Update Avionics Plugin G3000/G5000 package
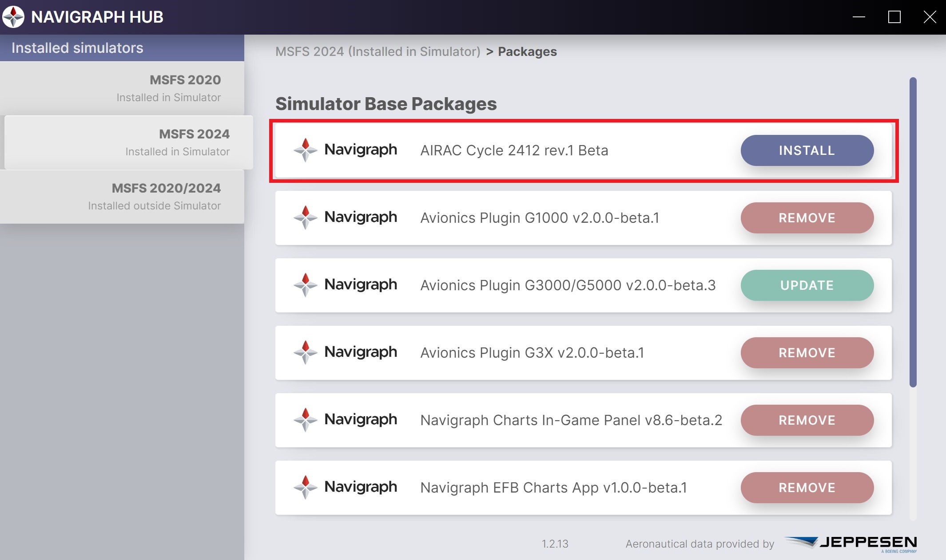The image size is (946, 560). tap(807, 285)
